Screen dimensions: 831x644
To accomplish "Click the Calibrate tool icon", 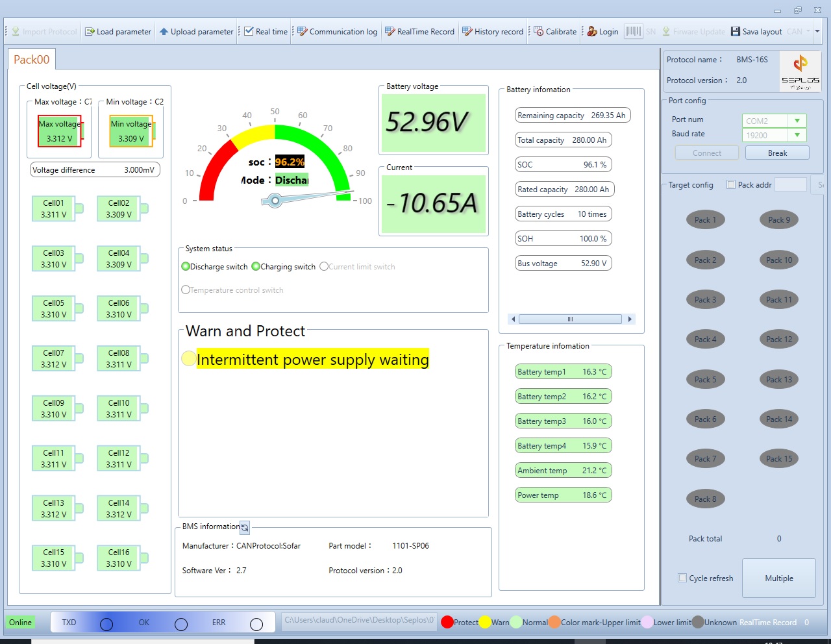I will click(x=538, y=31).
